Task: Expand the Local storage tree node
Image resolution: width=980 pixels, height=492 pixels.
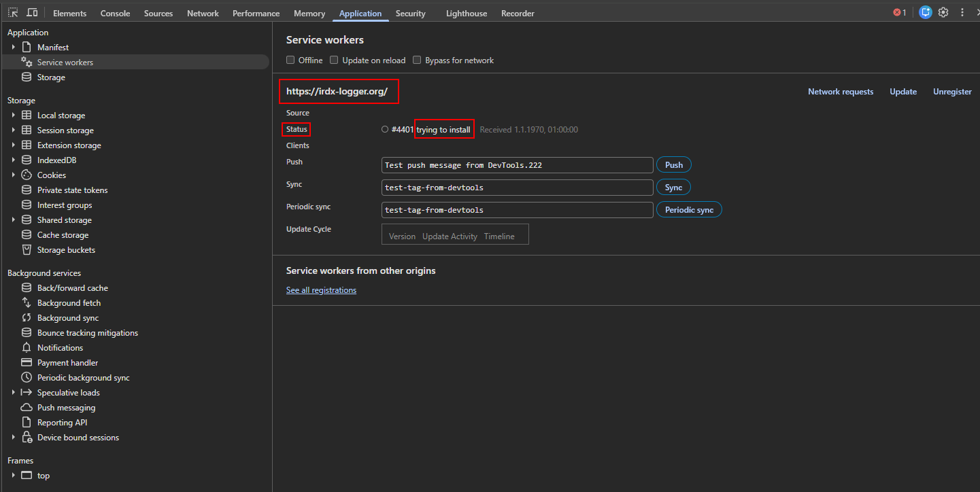Action: point(13,116)
